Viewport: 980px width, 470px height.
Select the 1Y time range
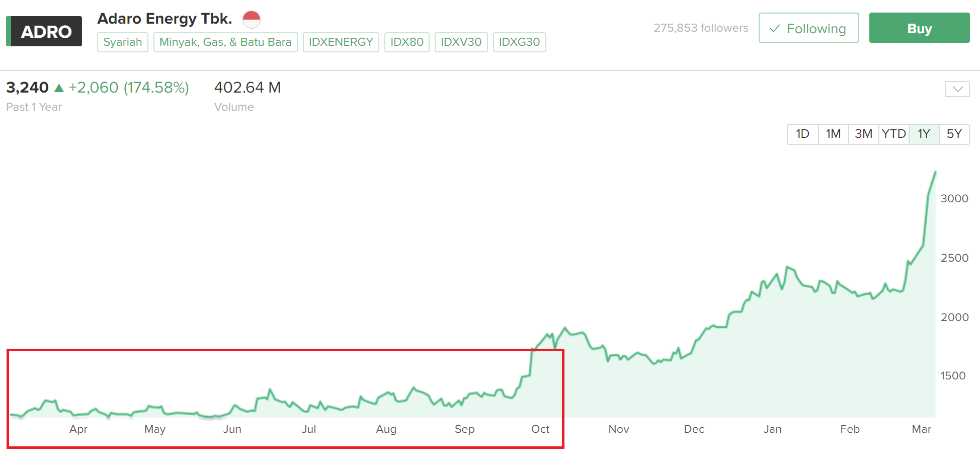[x=924, y=134]
